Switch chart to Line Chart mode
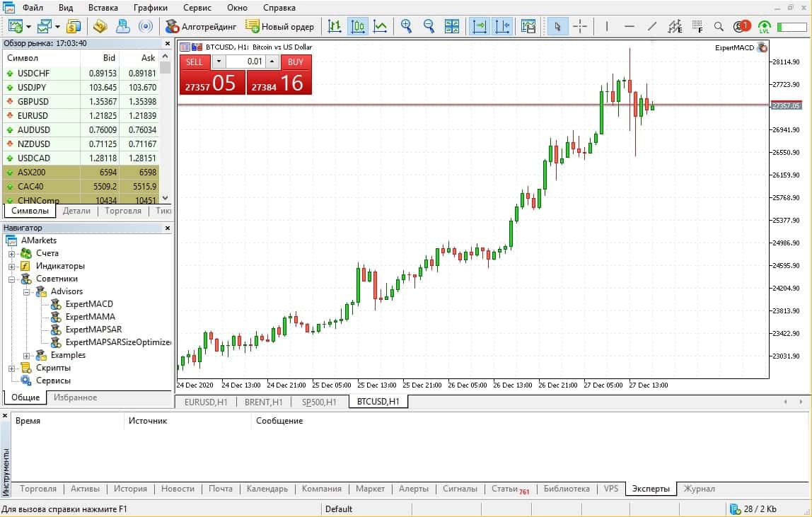The height and width of the screenshot is (517, 812). [x=380, y=26]
